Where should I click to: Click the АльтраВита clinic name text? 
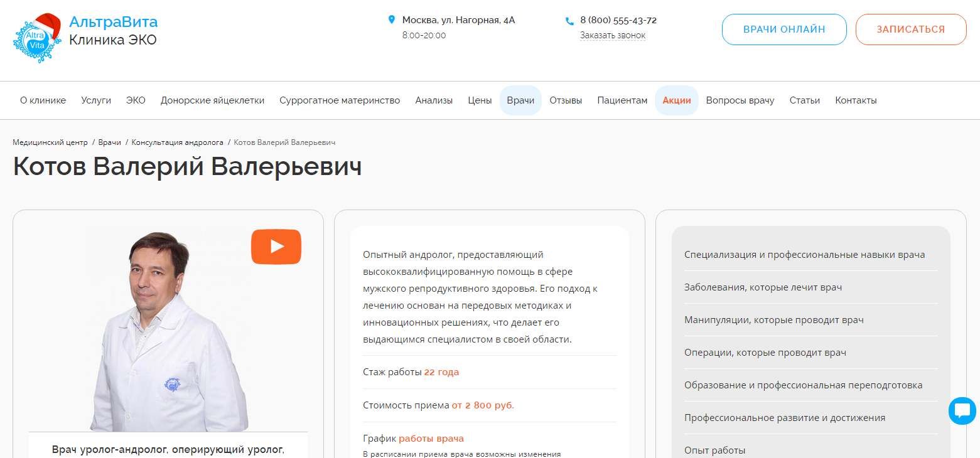point(113,22)
